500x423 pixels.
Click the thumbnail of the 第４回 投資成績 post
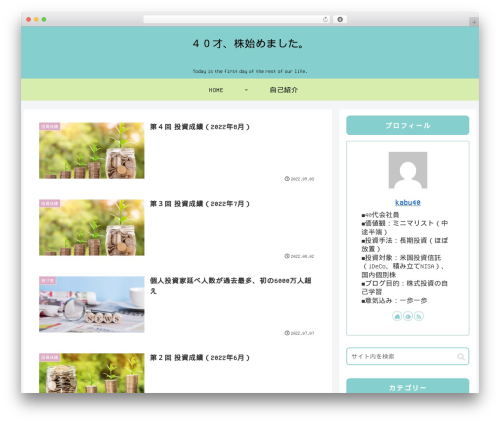tap(92, 151)
